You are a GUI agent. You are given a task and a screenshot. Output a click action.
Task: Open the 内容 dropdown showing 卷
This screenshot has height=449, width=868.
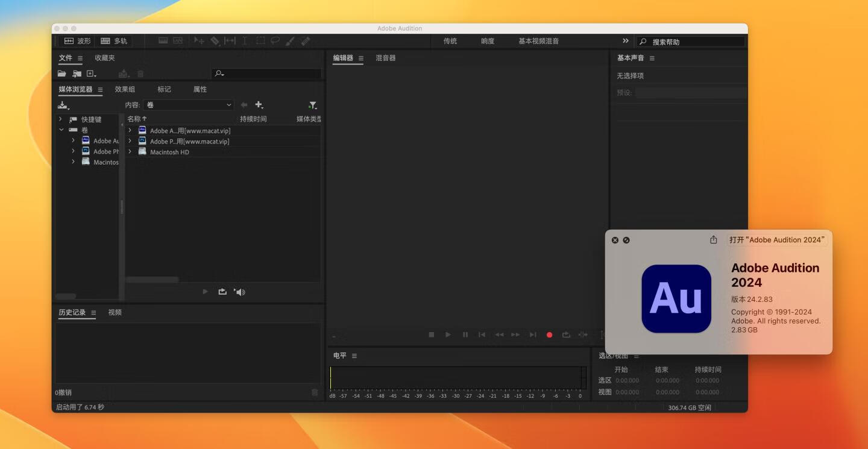point(188,105)
